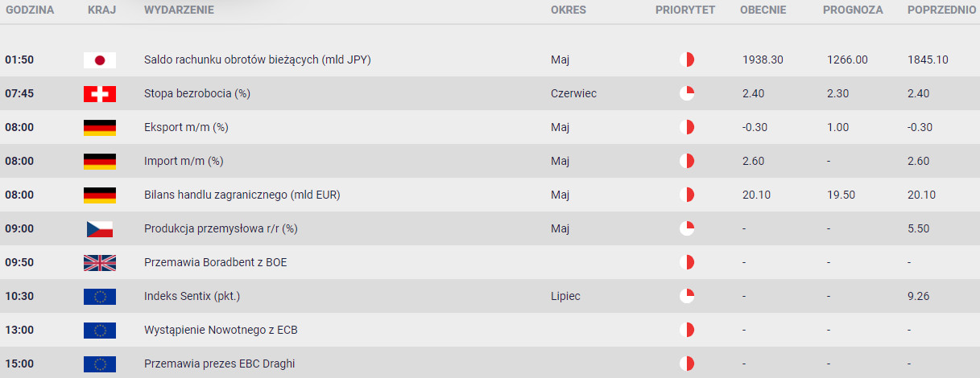Click the Czech flag icon
This screenshot has width=980, height=378.
pos(100,228)
